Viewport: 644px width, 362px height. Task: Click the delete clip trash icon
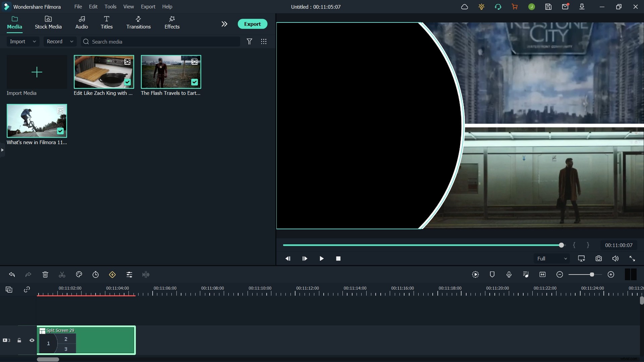45,275
